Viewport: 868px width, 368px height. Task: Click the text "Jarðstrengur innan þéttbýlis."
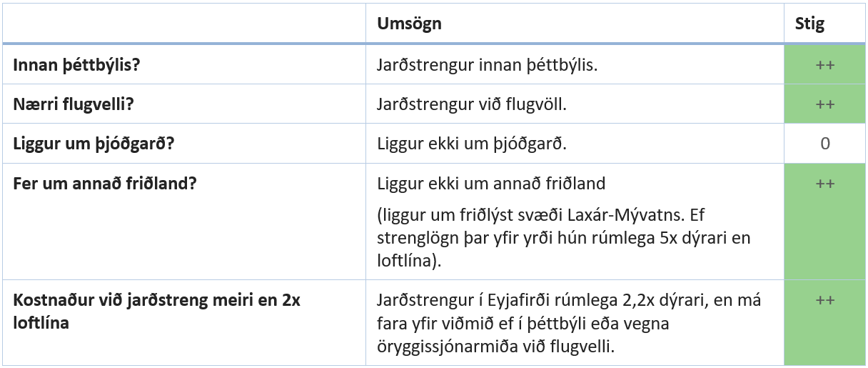487,65
